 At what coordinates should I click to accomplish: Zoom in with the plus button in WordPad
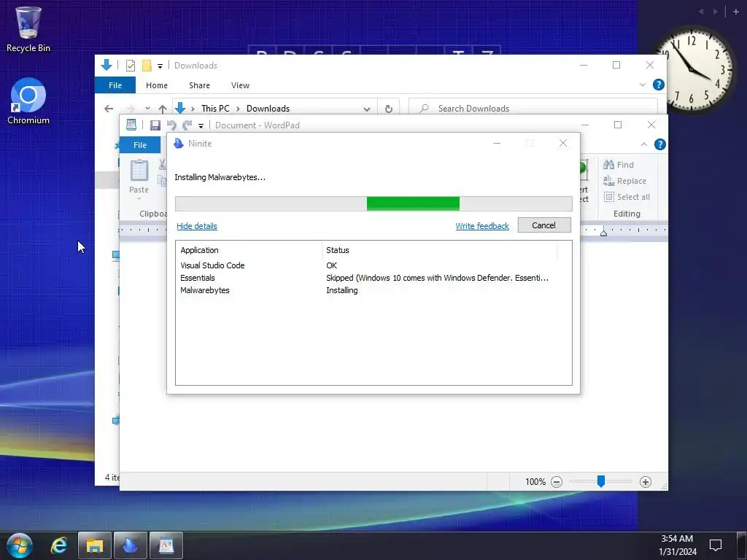[x=645, y=482]
